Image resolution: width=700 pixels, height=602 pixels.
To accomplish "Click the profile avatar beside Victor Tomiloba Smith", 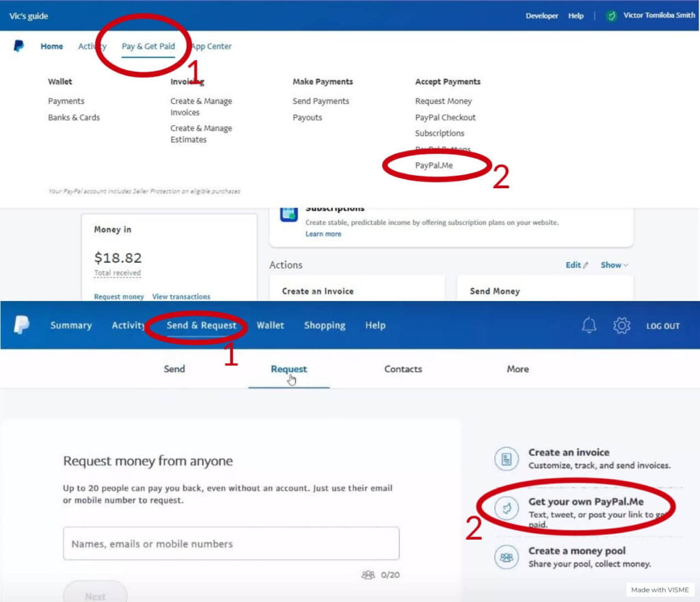I will click(x=611, y=16).
